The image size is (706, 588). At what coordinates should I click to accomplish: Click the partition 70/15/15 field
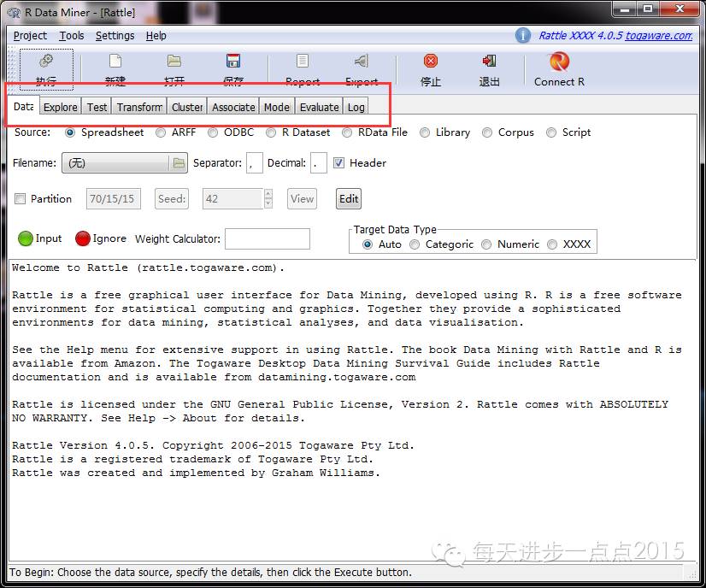114,198
